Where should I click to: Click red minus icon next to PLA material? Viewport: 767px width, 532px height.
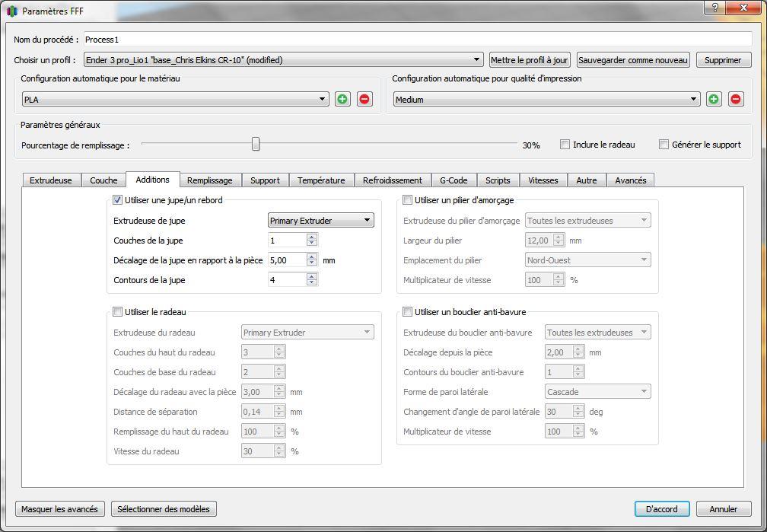click(x=364, y=100)
